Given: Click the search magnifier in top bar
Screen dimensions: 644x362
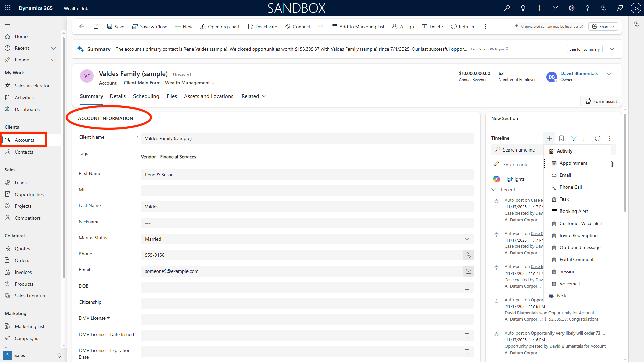Looking at the screenshot, I should click(507, 8).
